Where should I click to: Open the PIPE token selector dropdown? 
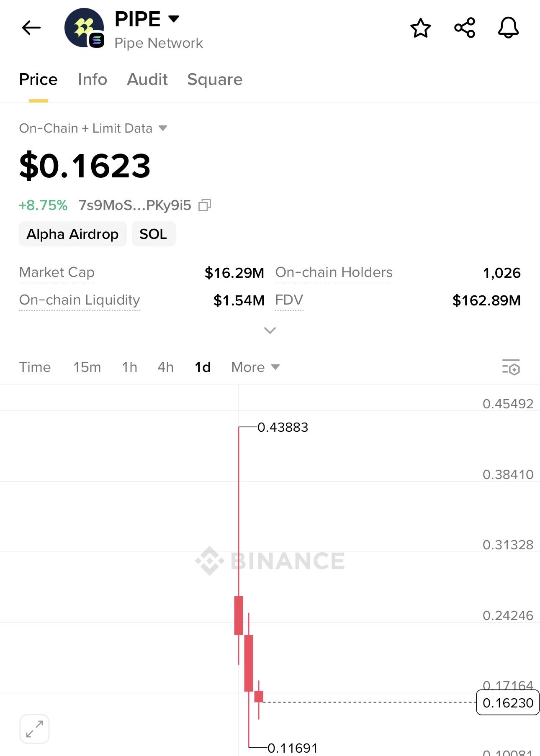[173, 19]
